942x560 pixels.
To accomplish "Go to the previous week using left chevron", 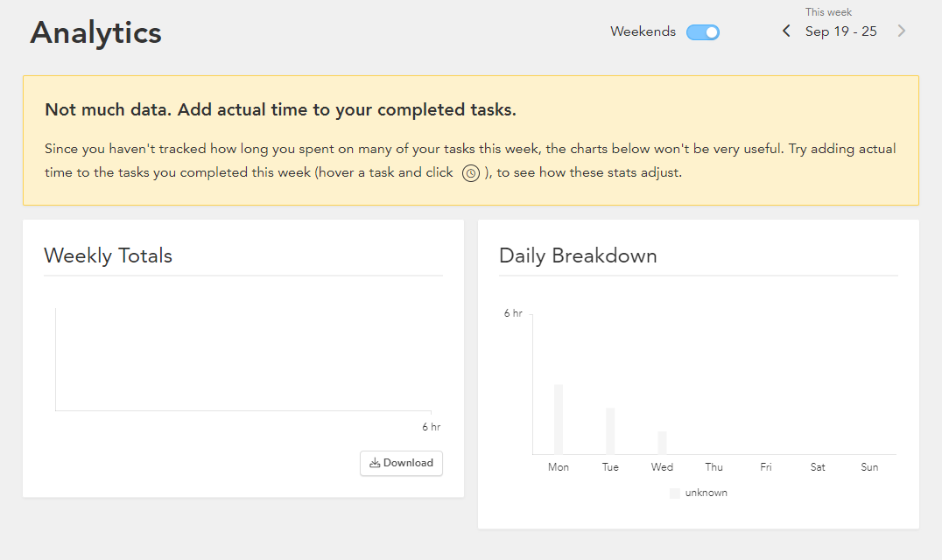I will click(786, 31).
